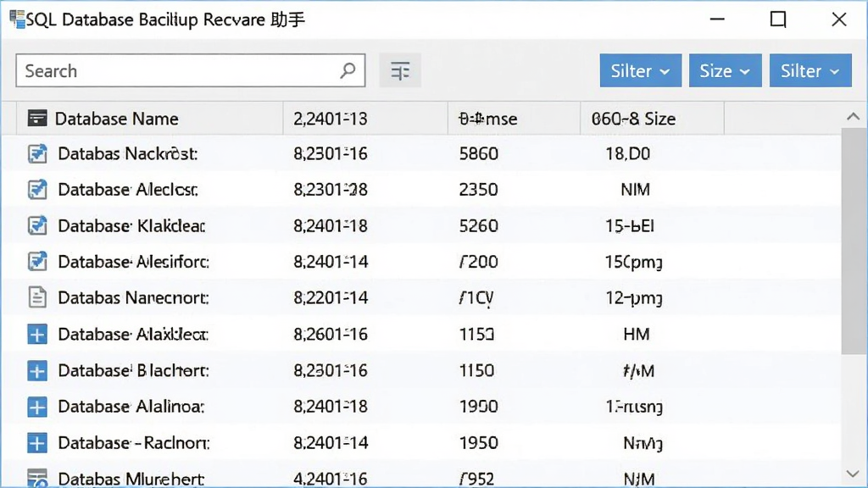The image size is (868, 488).
Task: Click plus icon beside Database -Raclnort
Action: click(37, 443)
